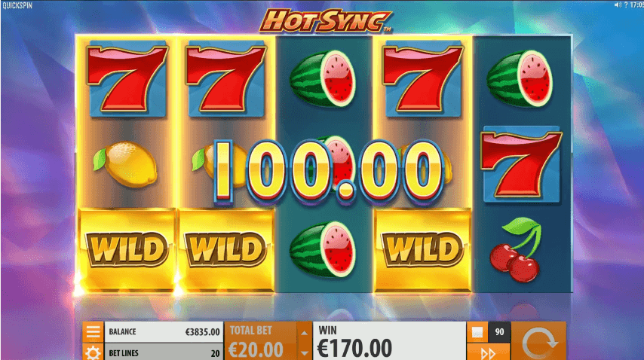Click the autoplay counter showing 90
The height and width of the screenshot is (360, 644).
coord(499,331)
